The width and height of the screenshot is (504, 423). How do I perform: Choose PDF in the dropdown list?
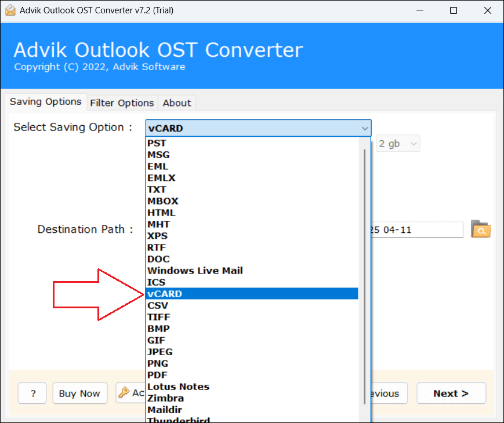click(x=252, y=375)
